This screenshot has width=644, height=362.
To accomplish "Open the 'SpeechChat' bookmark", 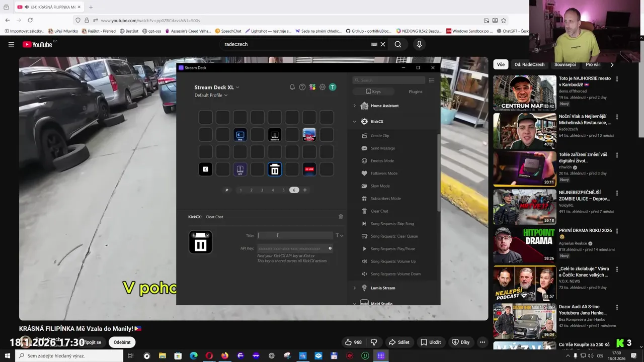I will click(228, 31).
